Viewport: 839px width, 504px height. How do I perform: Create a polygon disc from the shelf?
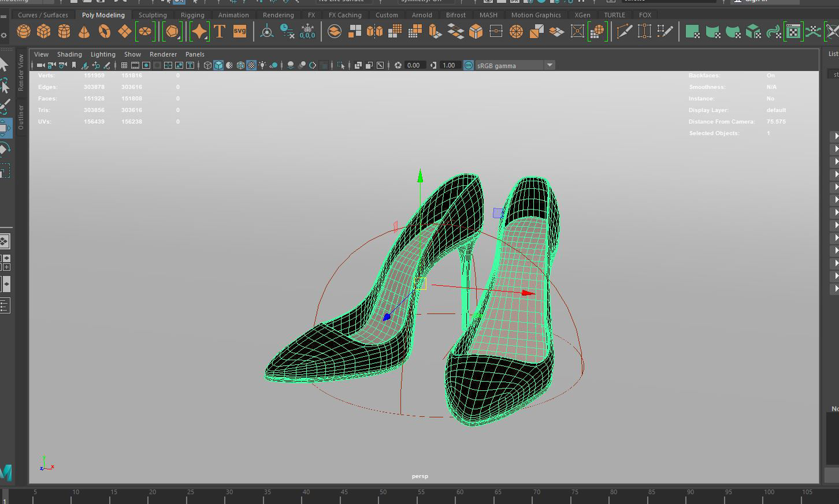(145, 31)
